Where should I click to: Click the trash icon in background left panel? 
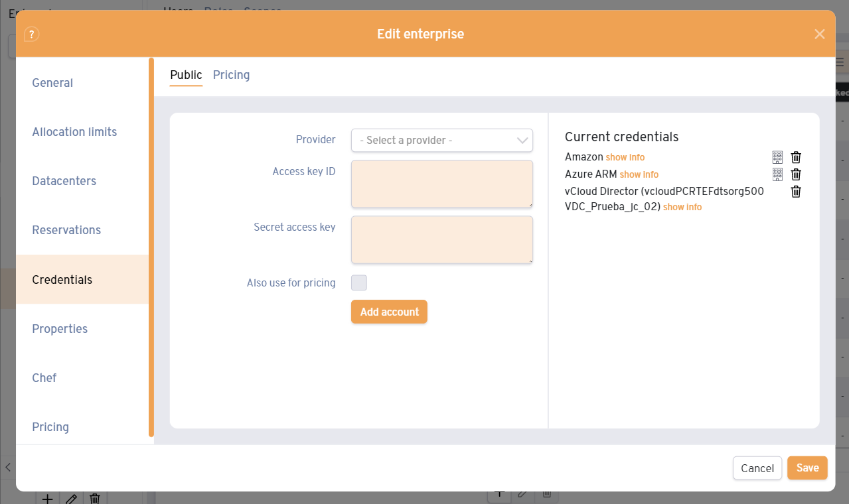(x=95, y=498)
